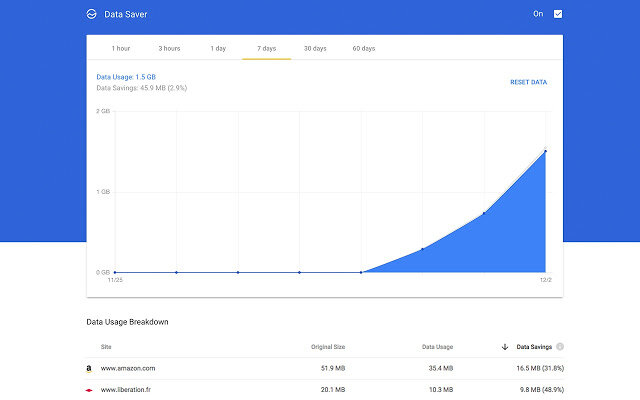Viewport: 640px width, 400px height.
Task: Switch to the 1 hour tab
Action: [x=121, y=48]
